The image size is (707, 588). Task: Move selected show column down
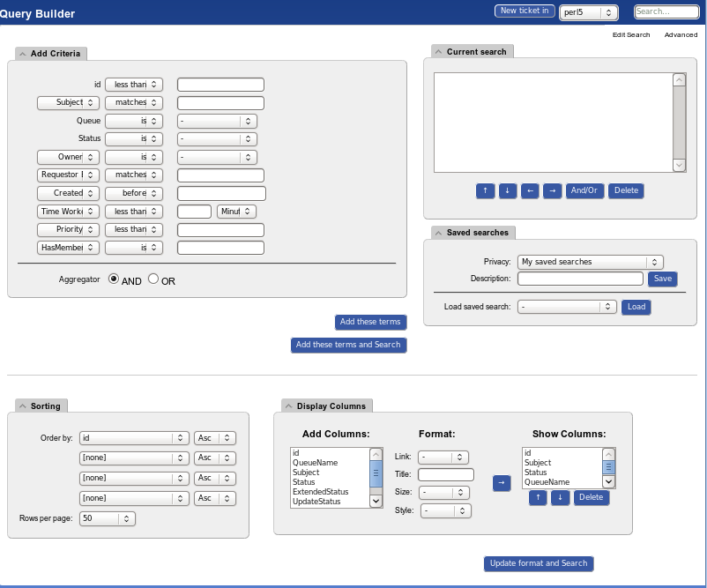coord(560,498)
